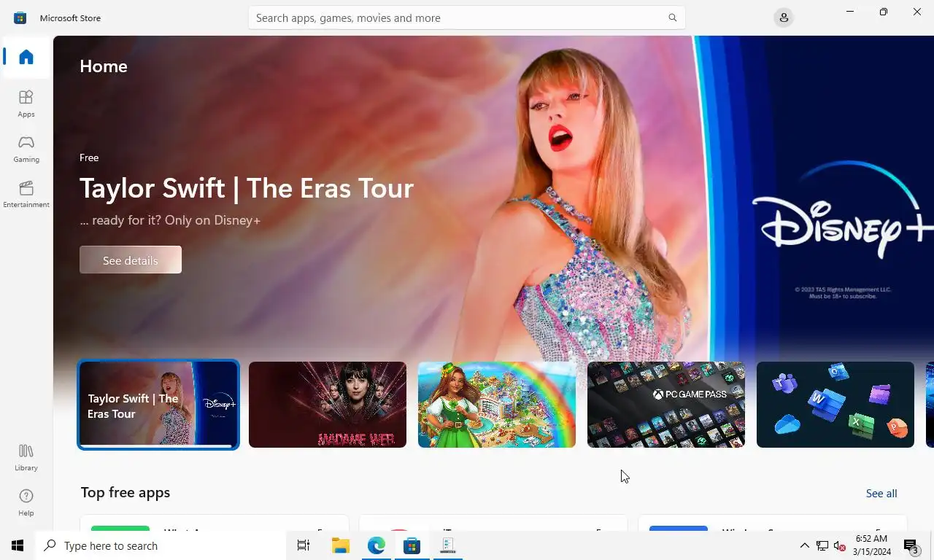The width and height of the screenshot is (934, 560).
Task: Select the Microsoft 365 apps thumbnail
Action: (x=835, y=405)
